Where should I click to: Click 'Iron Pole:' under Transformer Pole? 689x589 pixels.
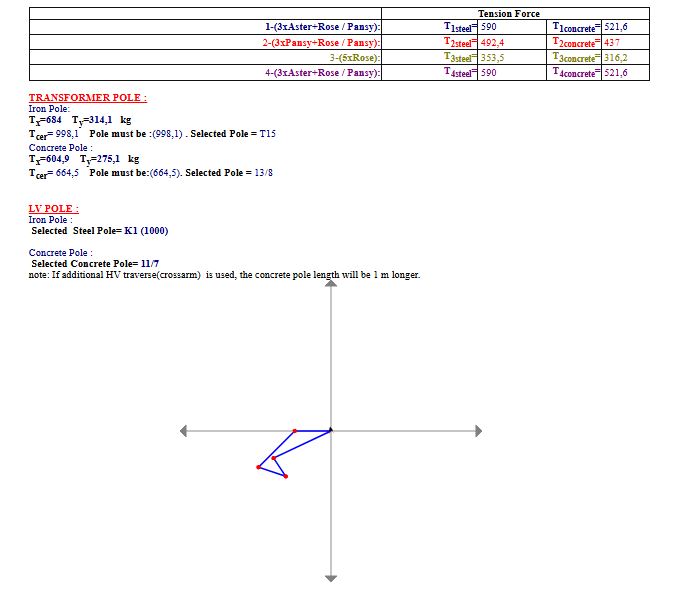point(49,109)
